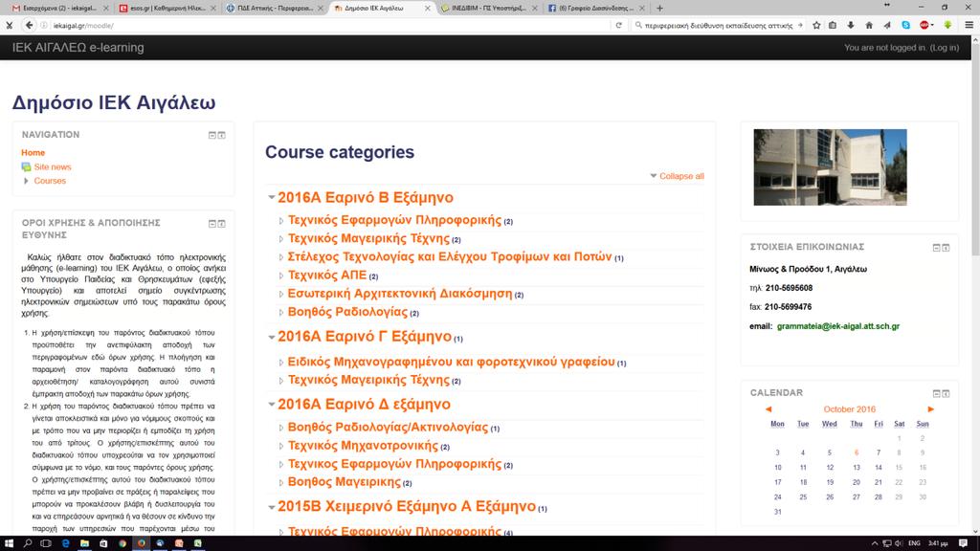Go to the browser home page icon
This screenshot has height=551, width=980.
click(869, 25)
